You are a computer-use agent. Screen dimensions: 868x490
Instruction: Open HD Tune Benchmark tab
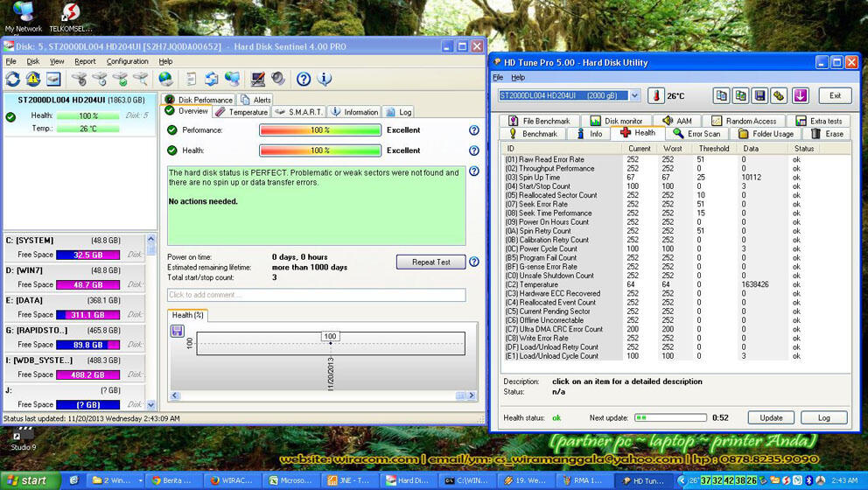click(533, 134)
